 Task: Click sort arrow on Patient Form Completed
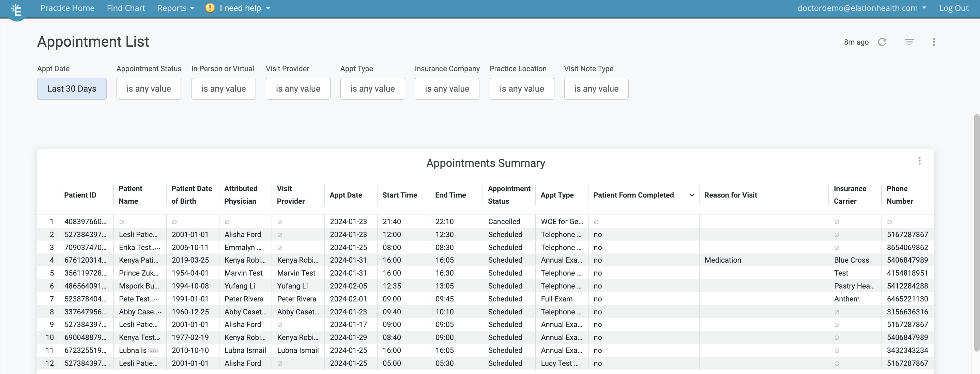691,195
